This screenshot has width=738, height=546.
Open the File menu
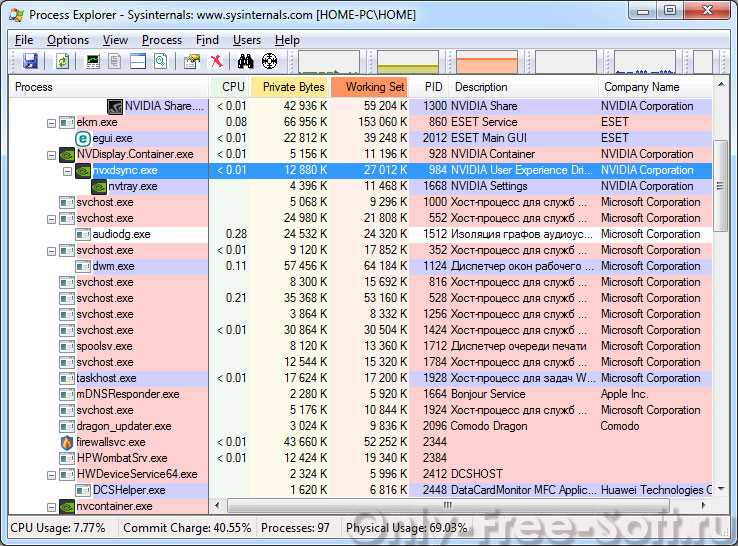click(24, 40)
